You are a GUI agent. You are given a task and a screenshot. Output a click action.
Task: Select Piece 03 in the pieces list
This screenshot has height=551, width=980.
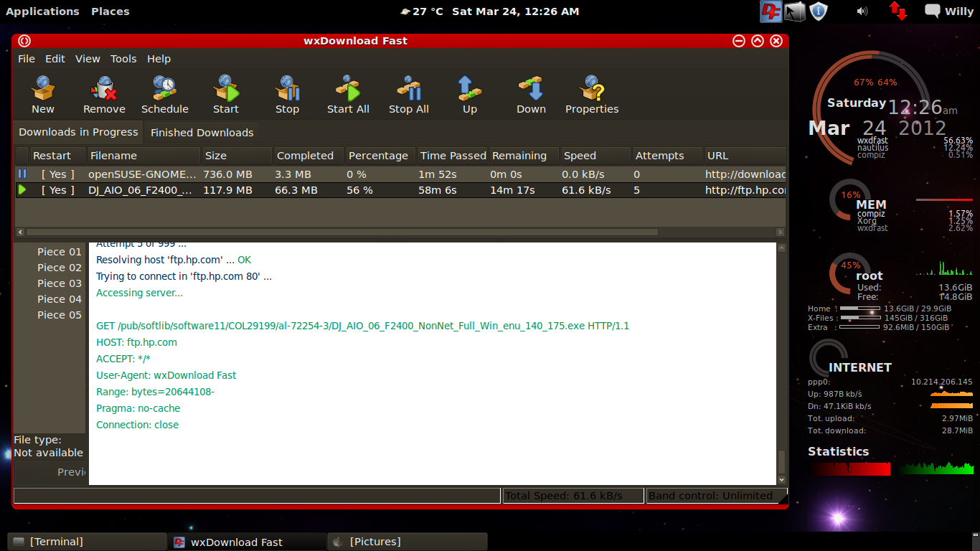[x=59, y=283]
